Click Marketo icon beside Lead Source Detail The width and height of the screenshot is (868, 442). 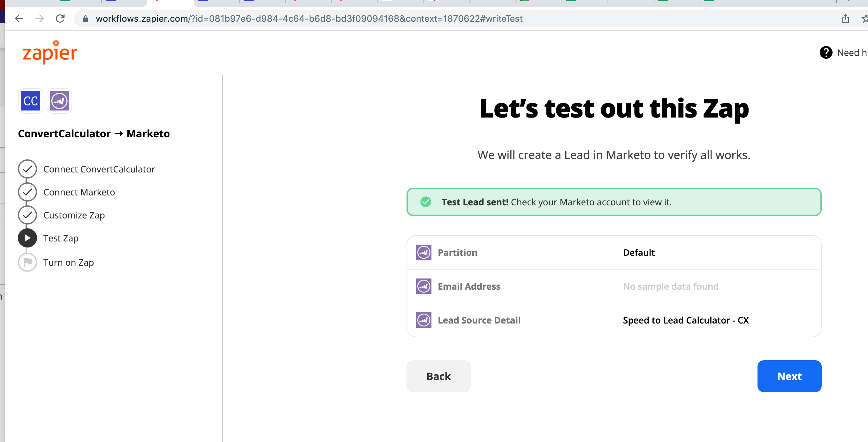coord(423,320)
